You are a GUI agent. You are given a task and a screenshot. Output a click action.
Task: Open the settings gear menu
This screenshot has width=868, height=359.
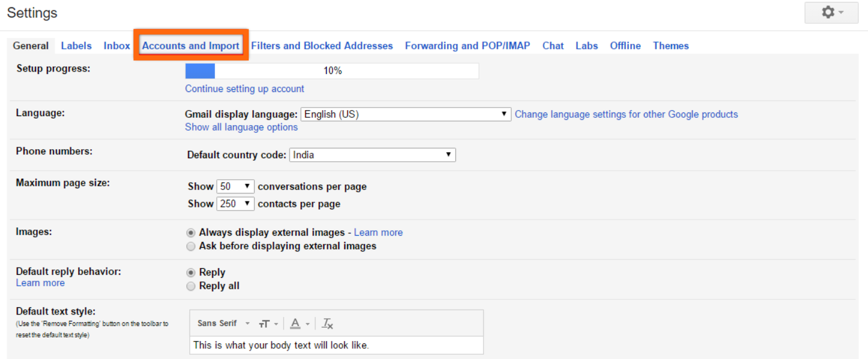pyautogui.click(x=831, y=13)
